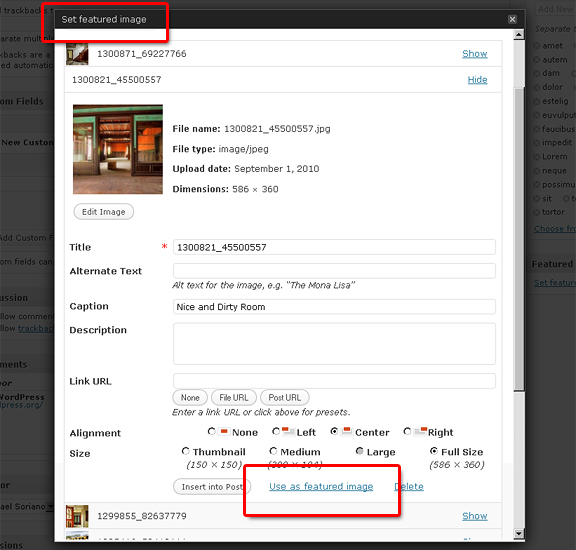This screenshot has width=576, height=550.
Task: Set link preset to None button
Action: pyautogui.click(x=190, y=398)
